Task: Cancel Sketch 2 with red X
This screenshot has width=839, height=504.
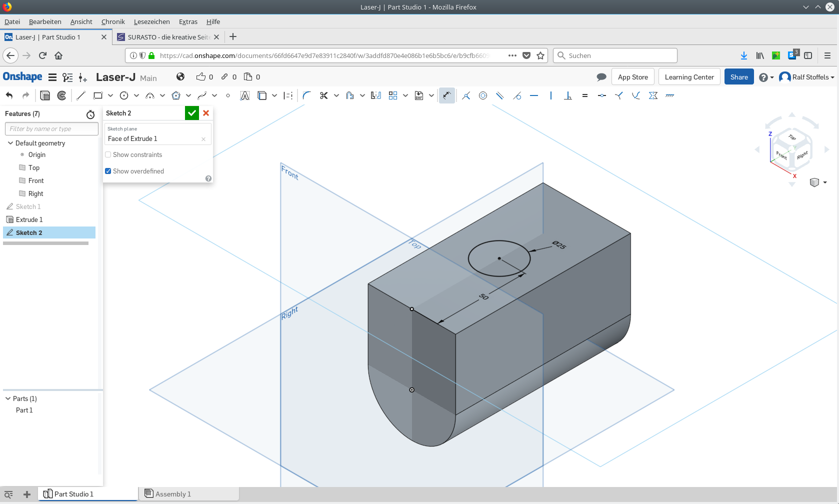Action: click(206, 113)
